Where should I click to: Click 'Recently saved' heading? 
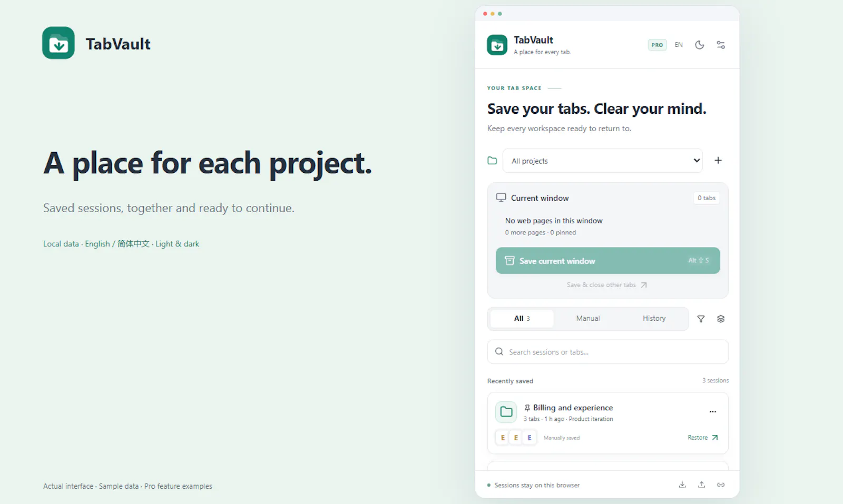[510, 381]
